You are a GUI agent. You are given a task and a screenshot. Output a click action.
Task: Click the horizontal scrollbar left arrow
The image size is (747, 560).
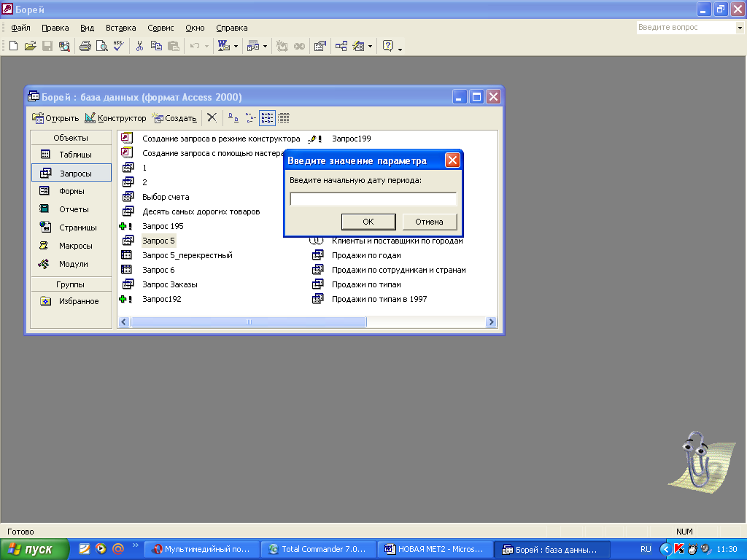tap(124, 322)
